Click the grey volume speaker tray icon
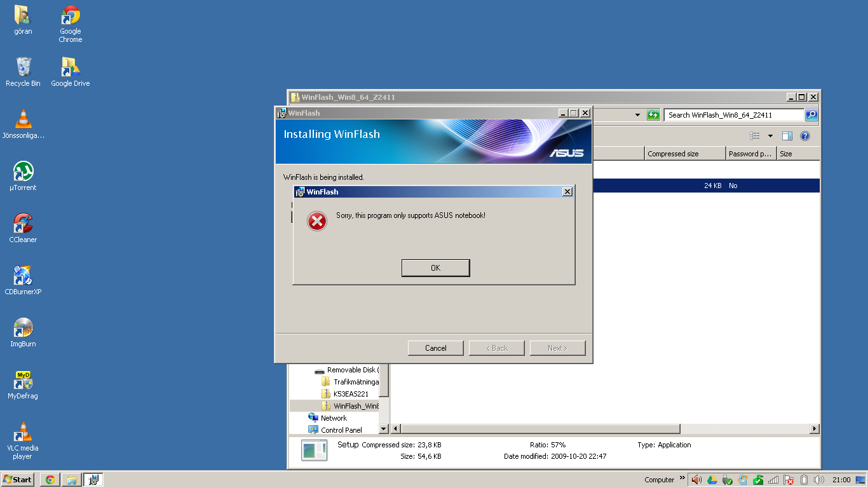868x488 pixels. tap(818, 480)
